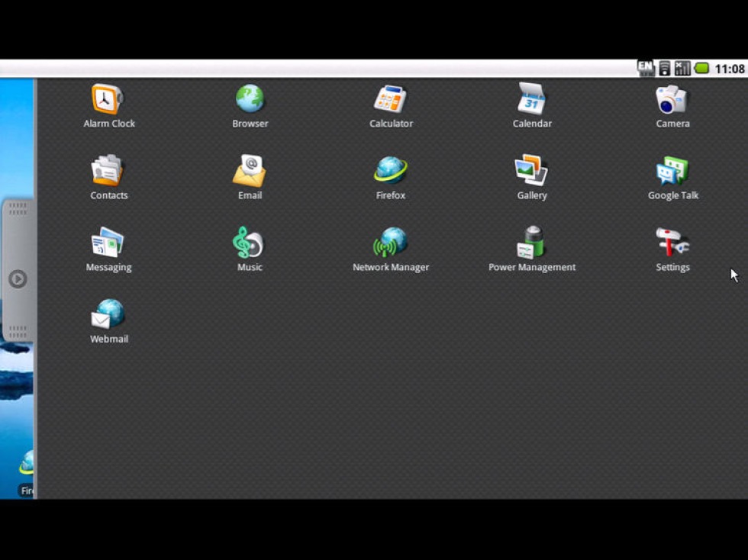Click the "Google Talk" label text
Screen dimensions: 748x560
[673, 195]
